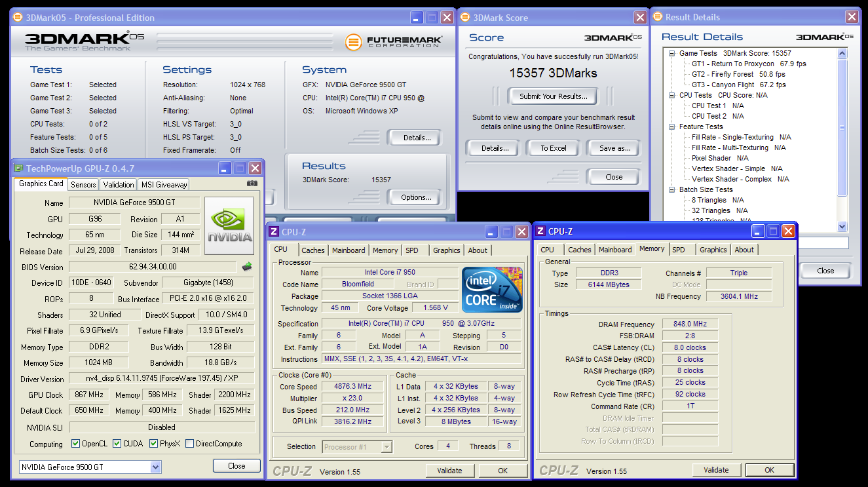Click Save as... button
Viewport: 868px width, 487px height.
pyautogui.click(x=615, y=148)
